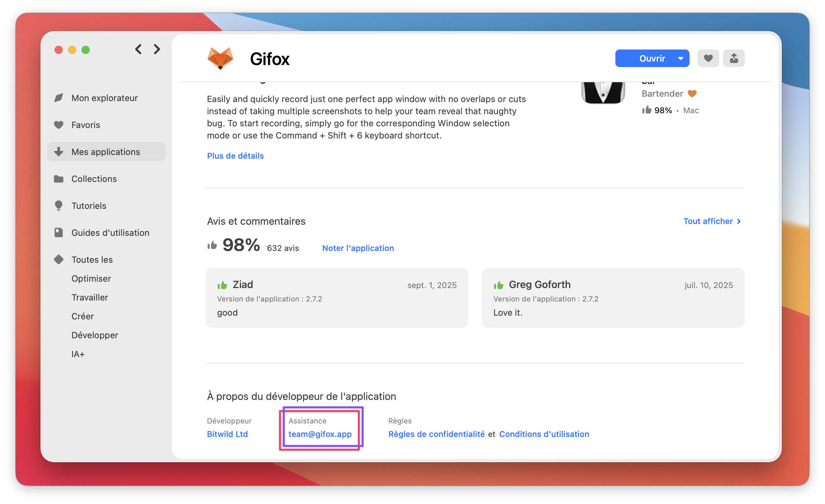Image resolution: width=825 pixels, height=504 pixels.
Task: Click the Mes applications download arrow icon
Action: (59, 152)
